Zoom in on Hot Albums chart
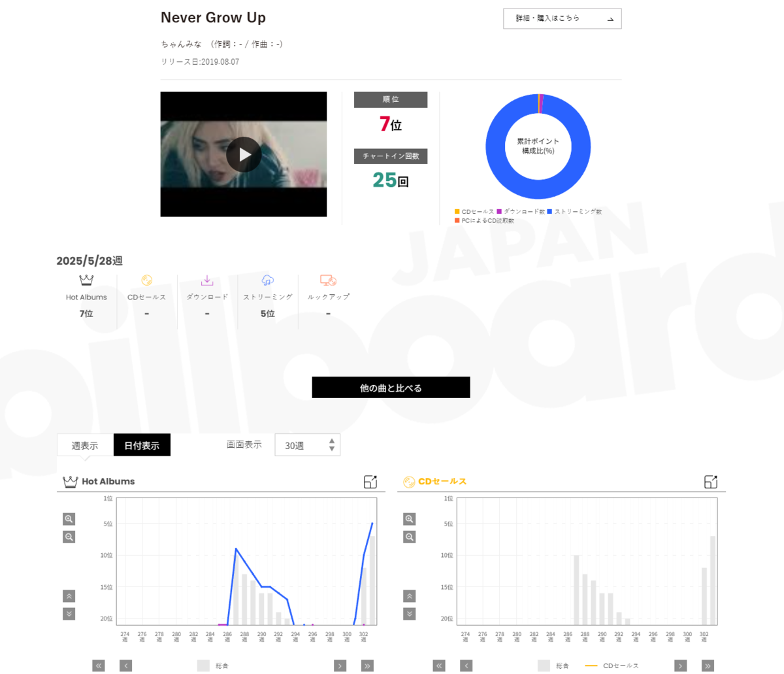 [69, 519]
